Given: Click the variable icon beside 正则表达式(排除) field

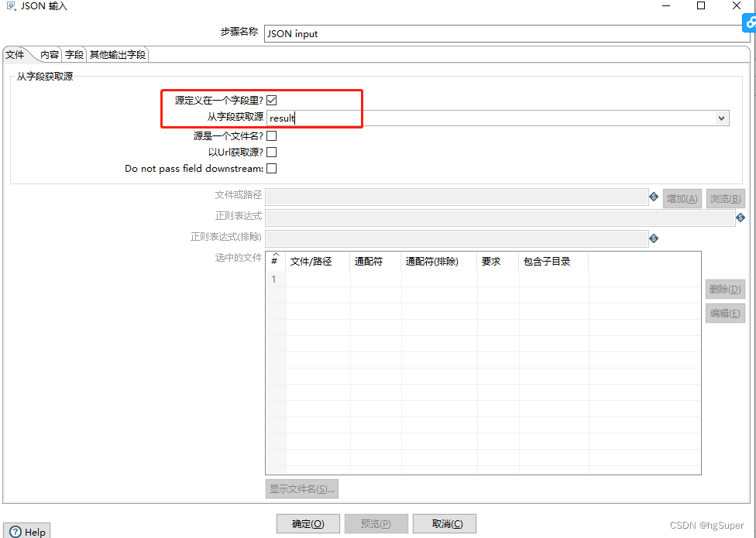Looking at the screenshot, I should click(653, 238).
